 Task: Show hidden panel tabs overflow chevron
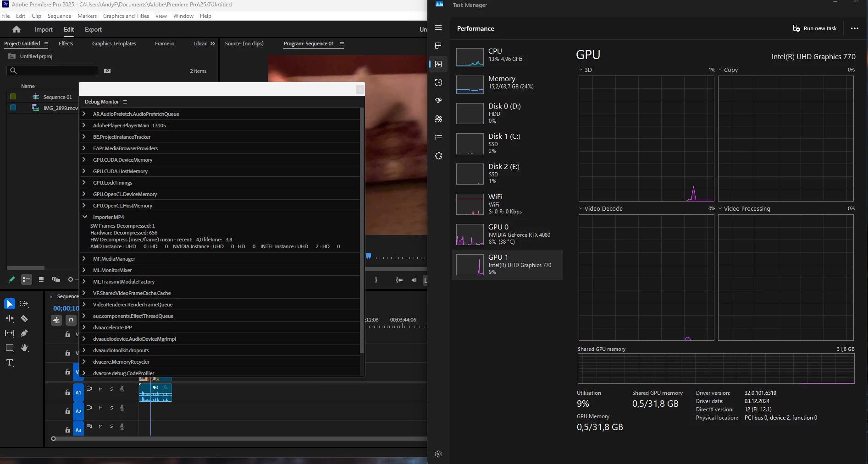(x=213, y=44)
